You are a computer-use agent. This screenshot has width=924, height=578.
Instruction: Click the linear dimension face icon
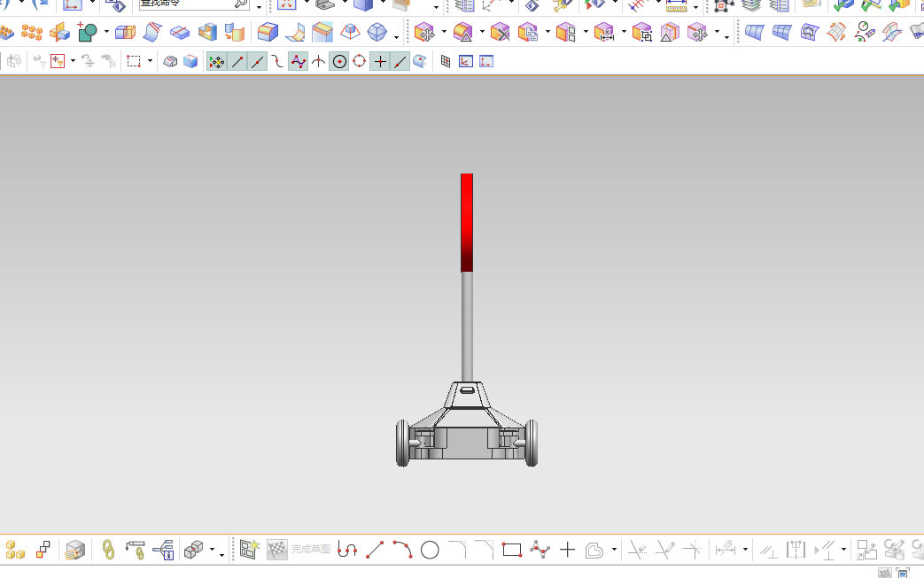(x=603, y=33)
